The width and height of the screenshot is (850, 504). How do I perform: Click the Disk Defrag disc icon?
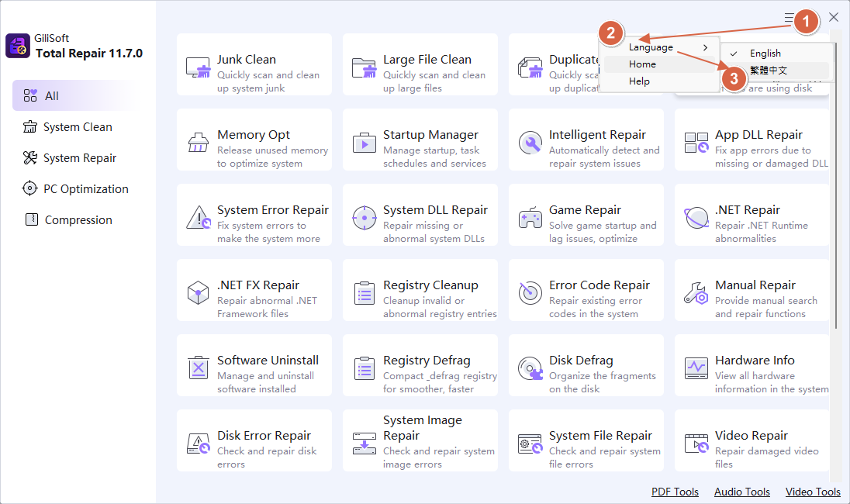(530, 368)
